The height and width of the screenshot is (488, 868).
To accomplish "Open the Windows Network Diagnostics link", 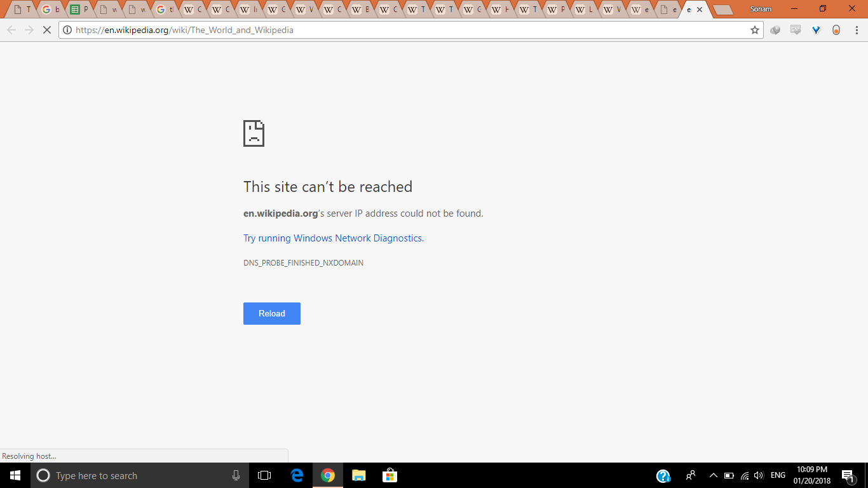I will 334,238.
